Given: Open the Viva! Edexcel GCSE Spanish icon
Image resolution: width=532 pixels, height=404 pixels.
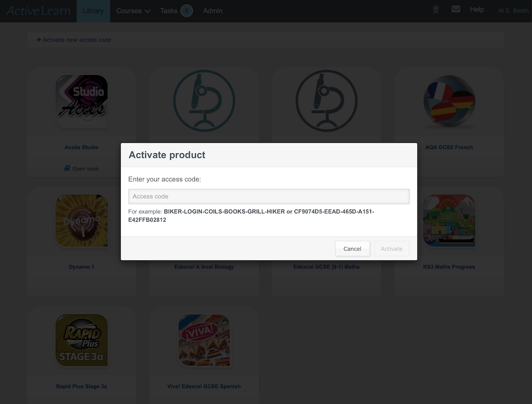Looking at the screenshot, I should tap(204, 340).
